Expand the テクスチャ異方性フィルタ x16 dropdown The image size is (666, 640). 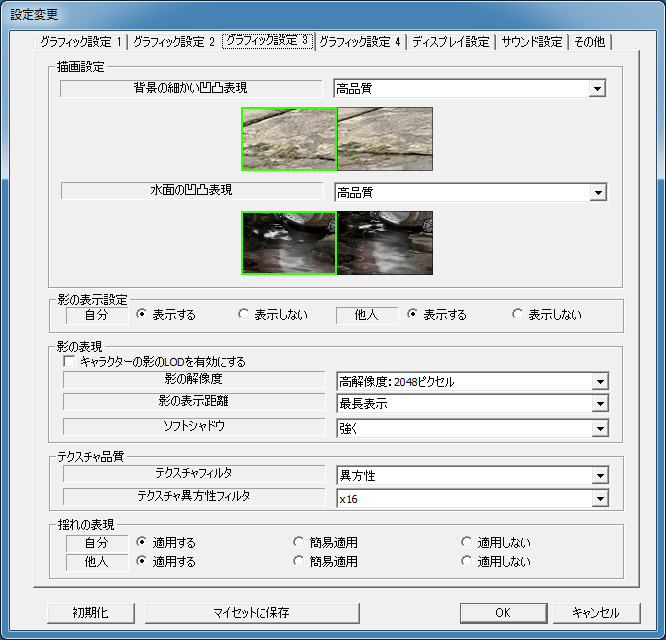tap(598, 498)
